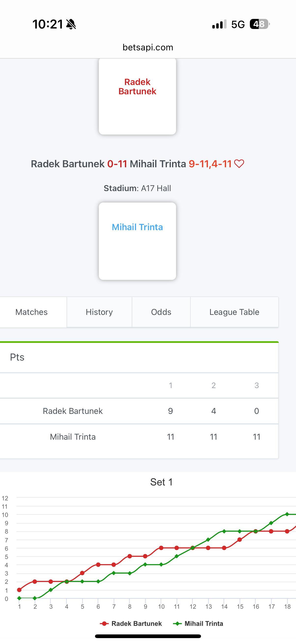Viewport: 296px width, 644px height.
Task: Switch to the History tab
Action: point(99,312)
